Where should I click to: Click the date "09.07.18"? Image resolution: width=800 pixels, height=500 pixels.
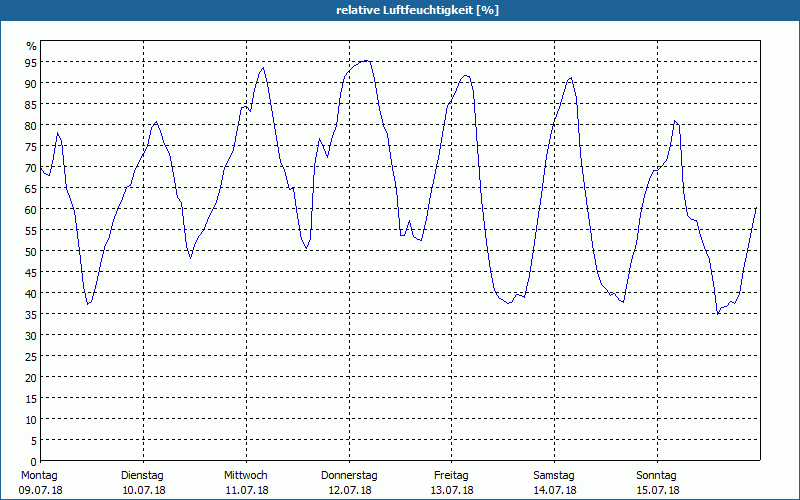click(41, 490)
